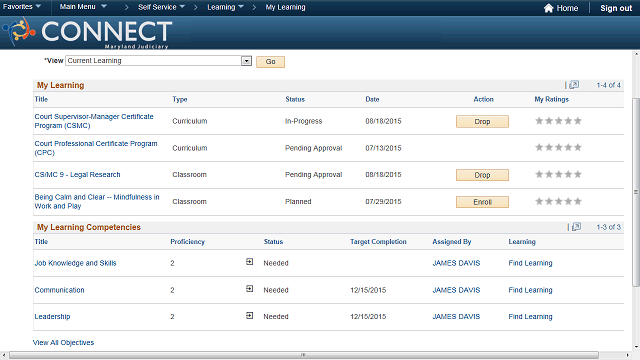
Task: Click the Sign out link
Action: [x=616, y=8]
